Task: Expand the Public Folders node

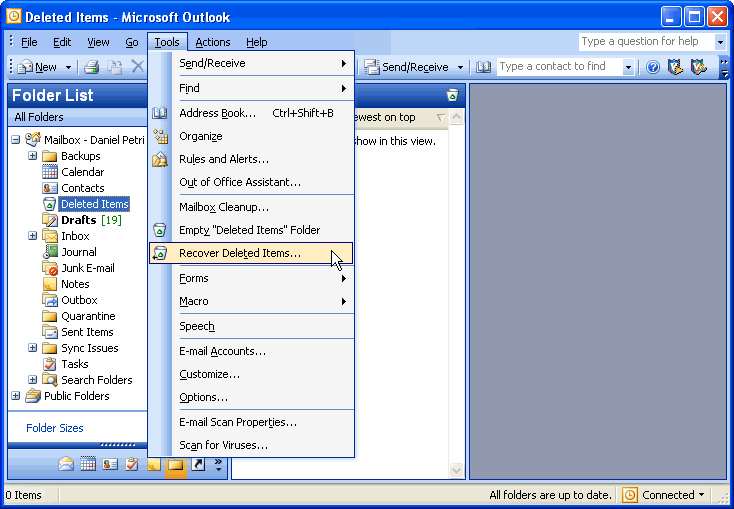Action: coord(16,396)
